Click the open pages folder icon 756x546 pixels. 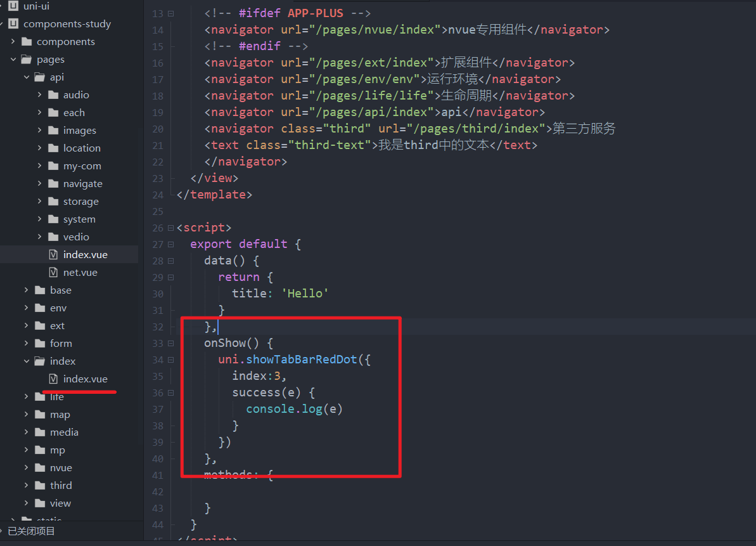[27, 60]
